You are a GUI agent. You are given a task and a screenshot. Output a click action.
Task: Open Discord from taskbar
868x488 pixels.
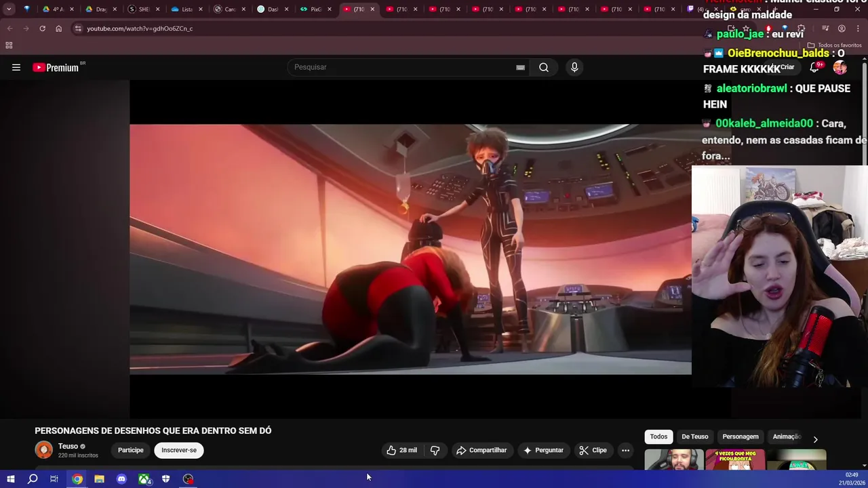click(x=121, y=479)
